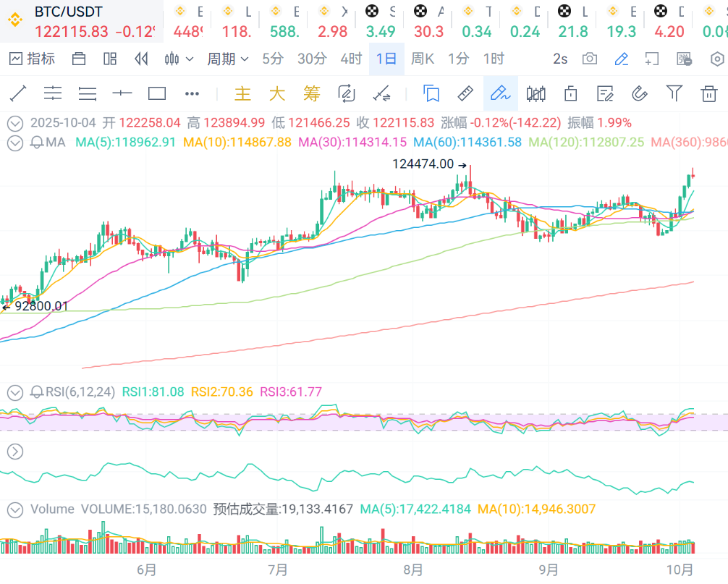This screenshot has width=728, height=584.
Task: Select the rectangle drawing tool
Action: 157,93
